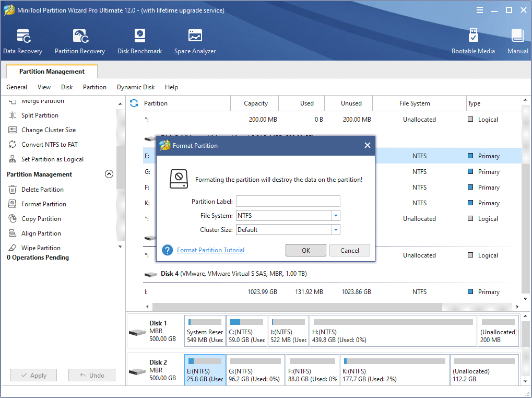The image size is (532, 398).
Task: Open the hamburger menu in title bar
Action: (480, 10)
